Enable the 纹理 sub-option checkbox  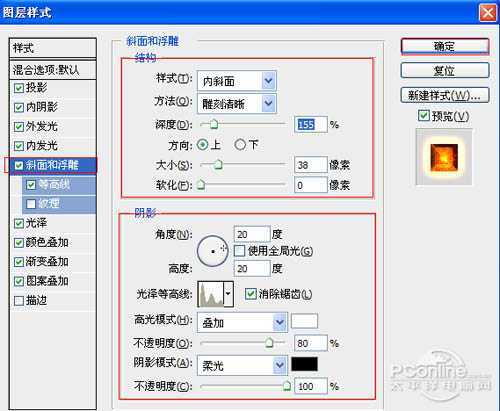(x=31, y=204)
